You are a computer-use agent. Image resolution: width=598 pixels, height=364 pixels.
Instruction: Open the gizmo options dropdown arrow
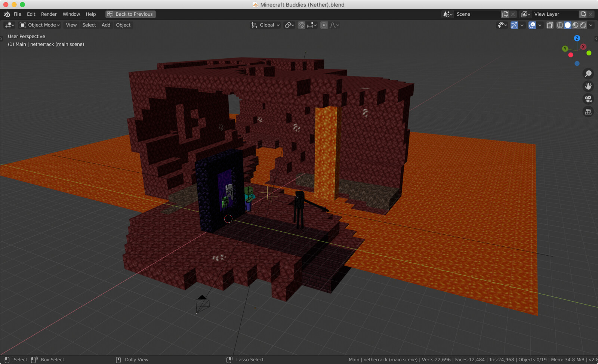coord(522,25)
